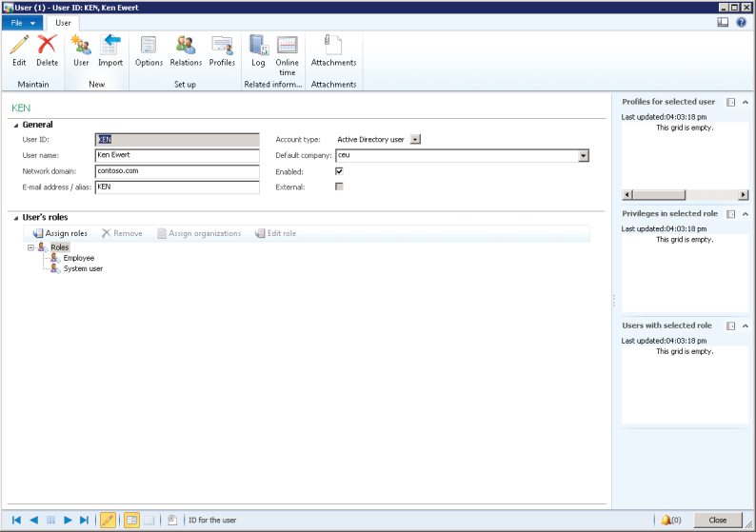The image size is (756, 532).
Task: Click Users with selected role options icon
Action: click(x=731, y=325)
